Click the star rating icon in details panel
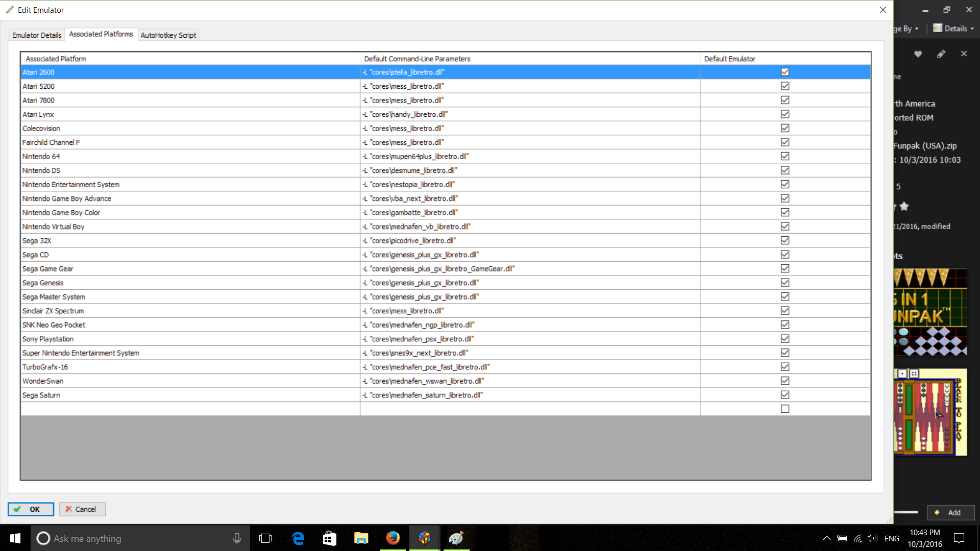The width and height of the screenshot is (980, 551). click(x=904, y=206)
